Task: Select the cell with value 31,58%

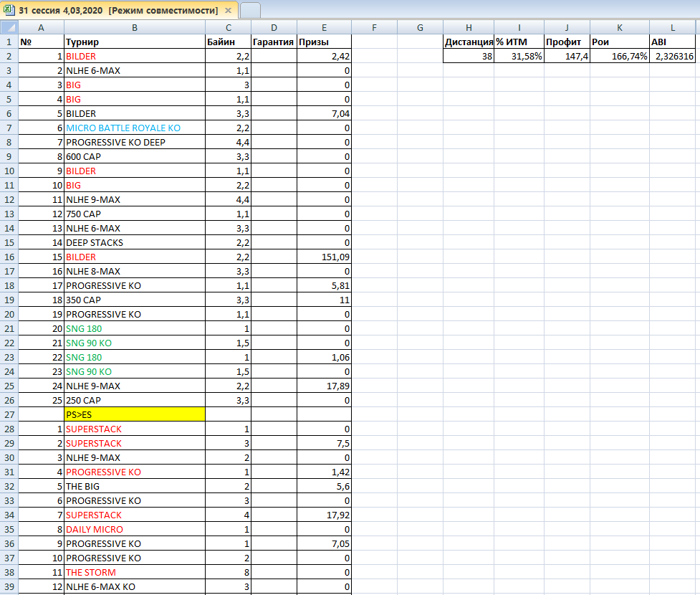Action: point(519,57)
